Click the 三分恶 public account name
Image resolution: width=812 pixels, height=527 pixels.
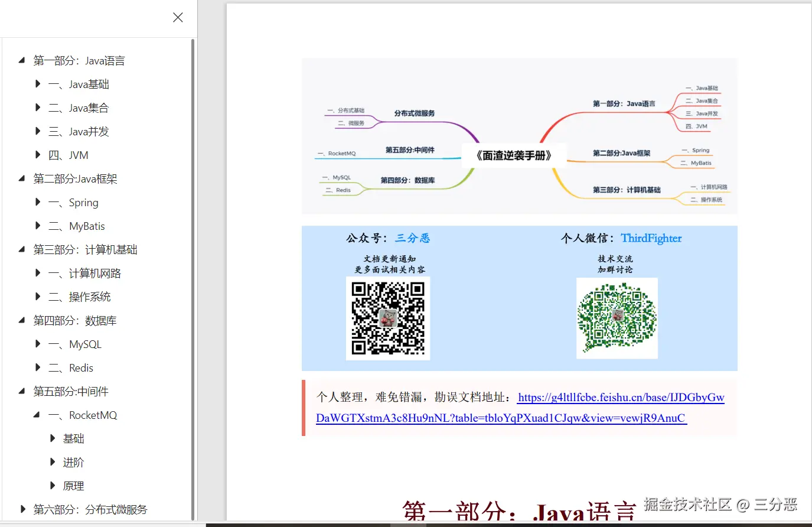pos(412,238)
